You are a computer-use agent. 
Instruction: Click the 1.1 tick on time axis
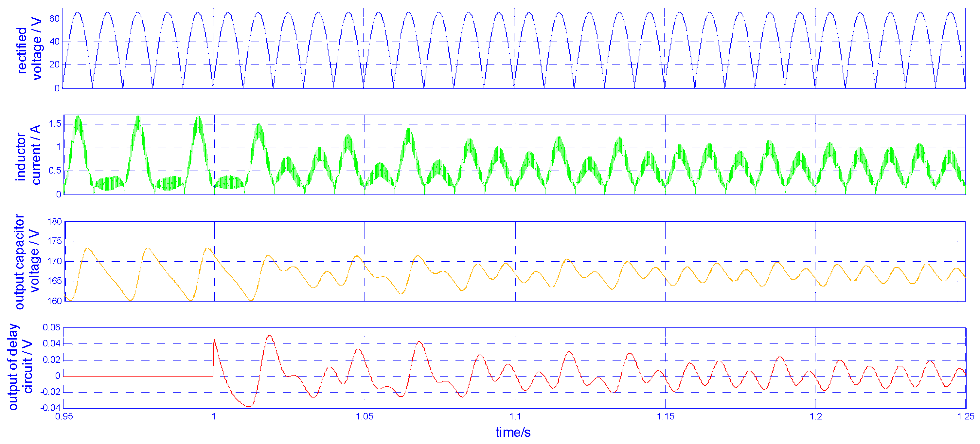point(515,416)
